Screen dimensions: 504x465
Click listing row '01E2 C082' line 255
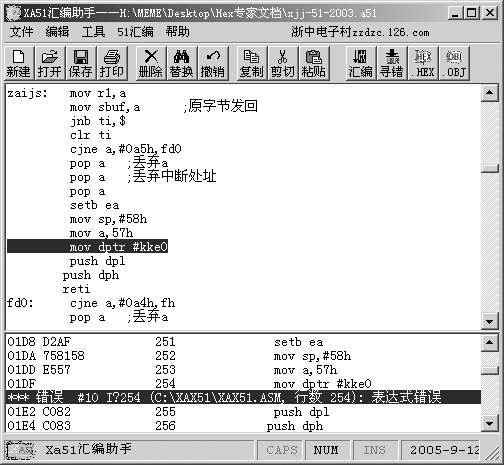tap(243, 412)
